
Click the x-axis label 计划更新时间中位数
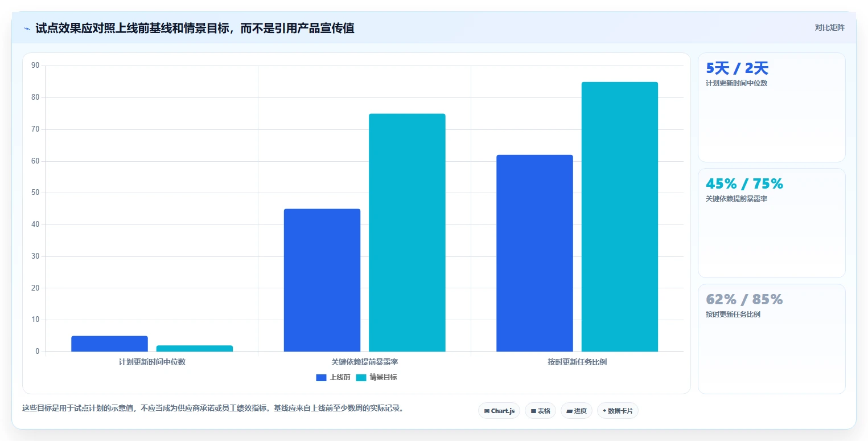(152, 362)
